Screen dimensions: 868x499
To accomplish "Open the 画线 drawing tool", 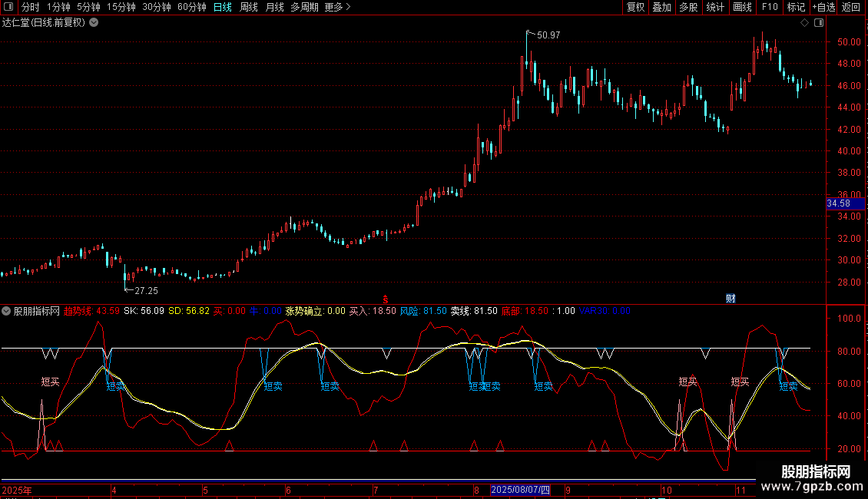I will click(742, 7).
